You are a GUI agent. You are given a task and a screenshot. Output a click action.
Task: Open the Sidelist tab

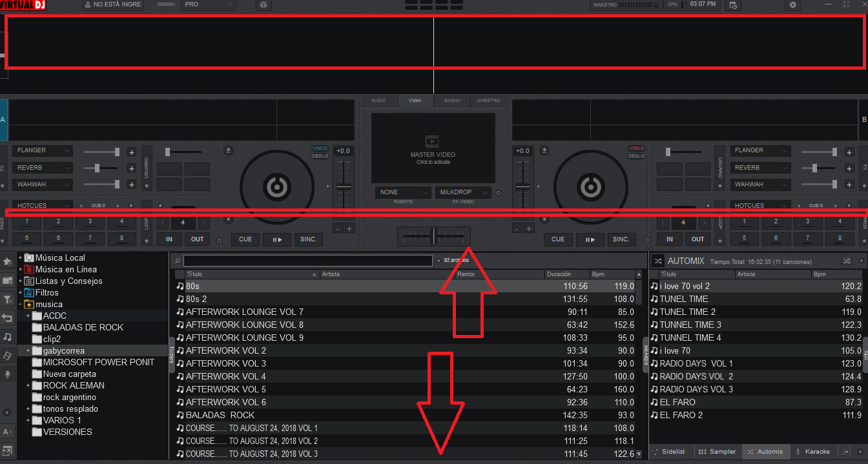coord(670,452)
